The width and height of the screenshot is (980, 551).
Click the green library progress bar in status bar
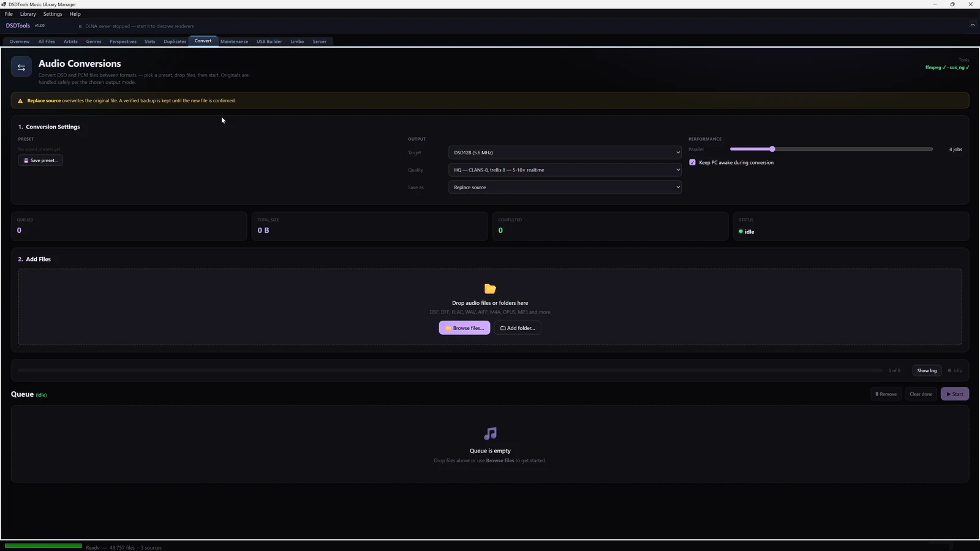(43, 545)
